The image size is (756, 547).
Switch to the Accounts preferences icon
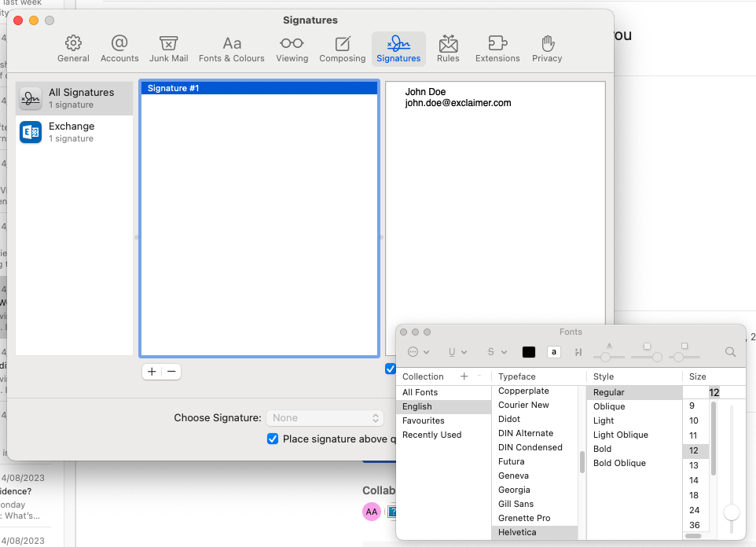[119, 48]
